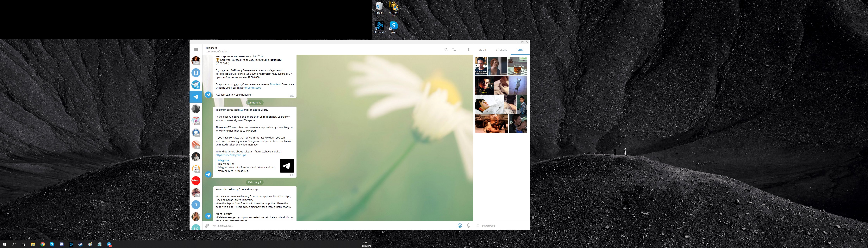Switch to the EMOJI tab

click(482, 50)
